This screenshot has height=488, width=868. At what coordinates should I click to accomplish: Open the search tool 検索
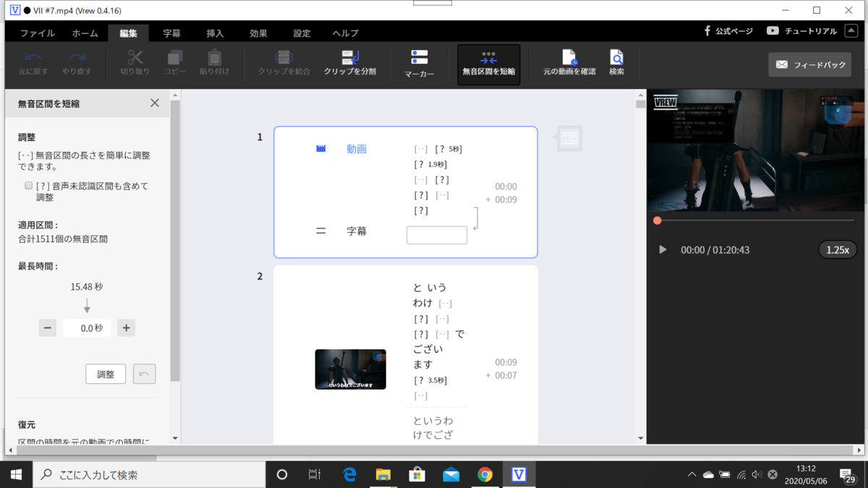616,63
